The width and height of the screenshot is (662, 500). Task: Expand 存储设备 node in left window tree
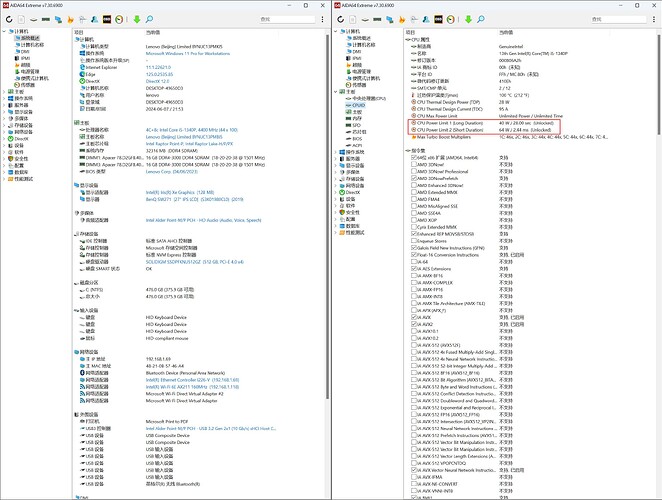[x=4, y=124]
